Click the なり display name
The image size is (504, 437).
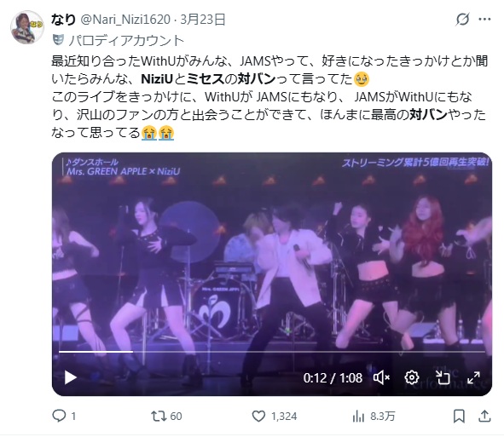pos(63,20)
